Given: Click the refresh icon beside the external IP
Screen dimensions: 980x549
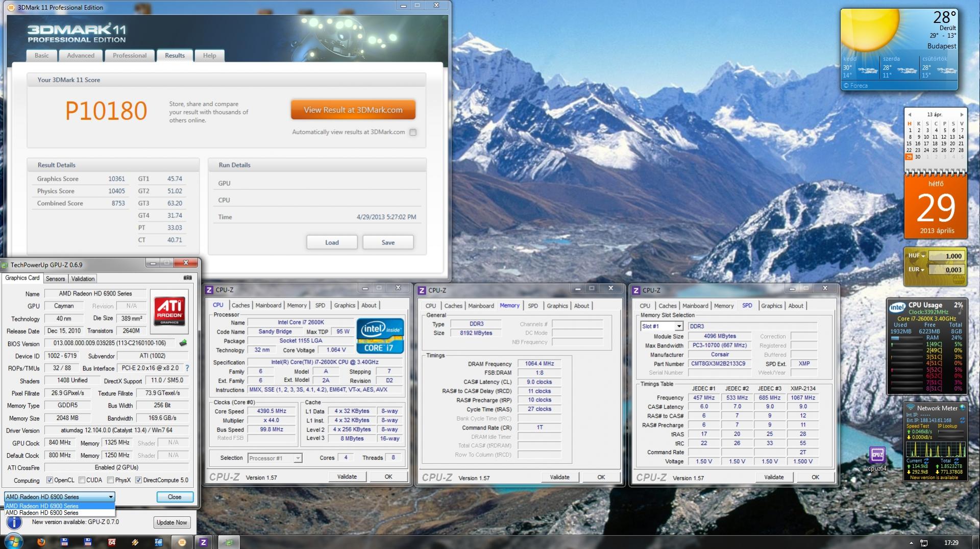Looking at the screenshot, I should coord(962,420).
